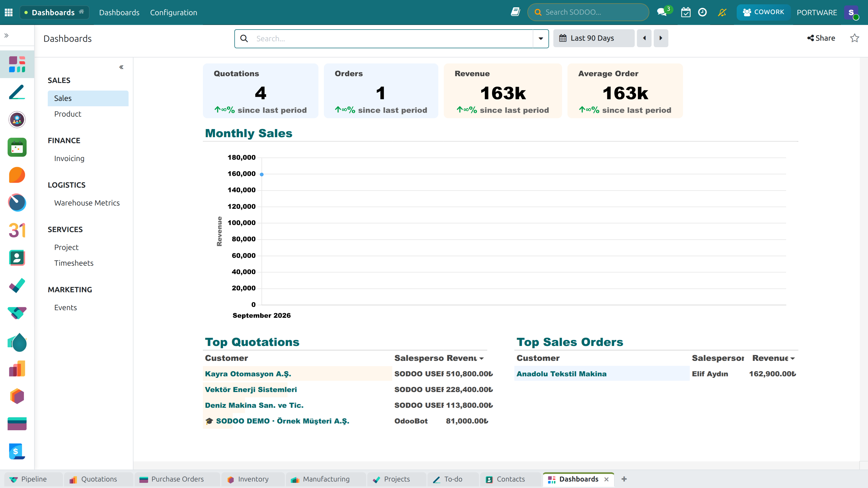Open the orange Discuss bubble icon in the sidebar
Image resolution: width=868 pixels, height=488 pixels.
coord(17,175)
